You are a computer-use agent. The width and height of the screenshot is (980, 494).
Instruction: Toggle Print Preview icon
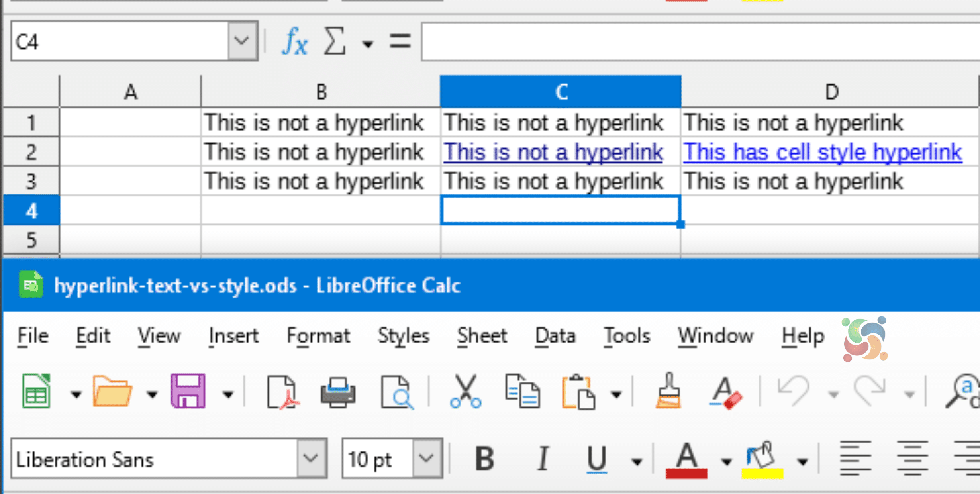coord(397,392)
